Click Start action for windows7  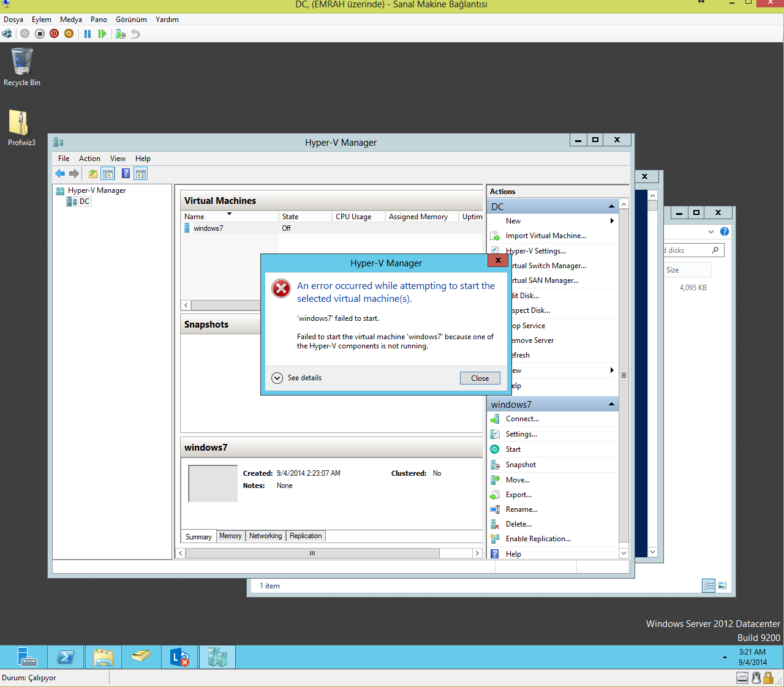click(x=513, y=449)
